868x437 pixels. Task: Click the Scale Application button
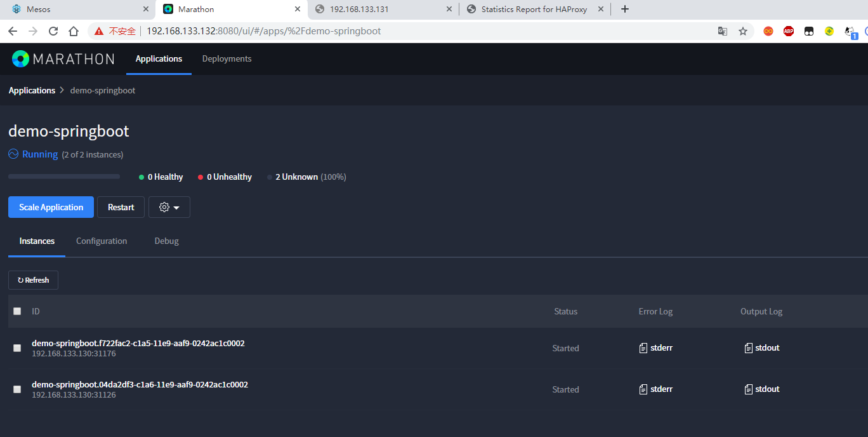(x=51, y=207)
